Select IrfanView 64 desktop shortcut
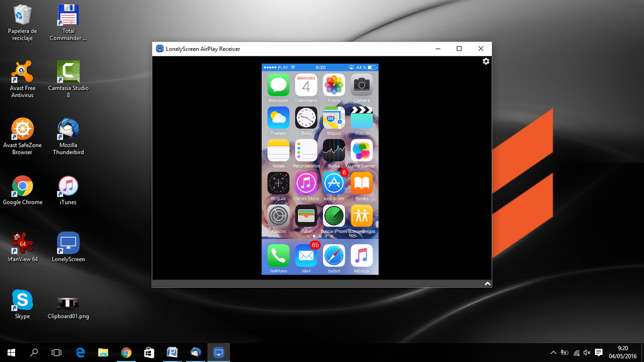This screenshot has height=362, width=644. [x=22, y=248]
